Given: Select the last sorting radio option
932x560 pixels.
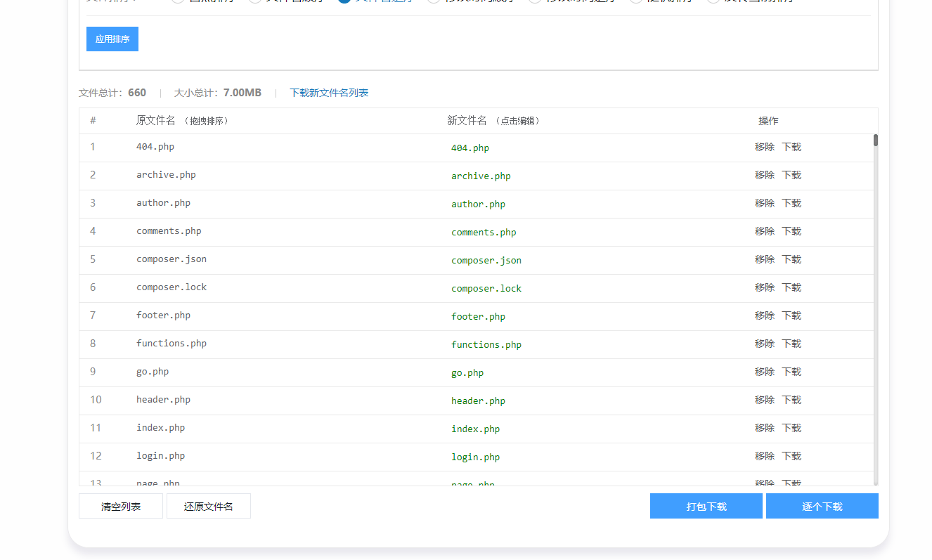Looking at the screenshot, I should click(x=713, y=1).
